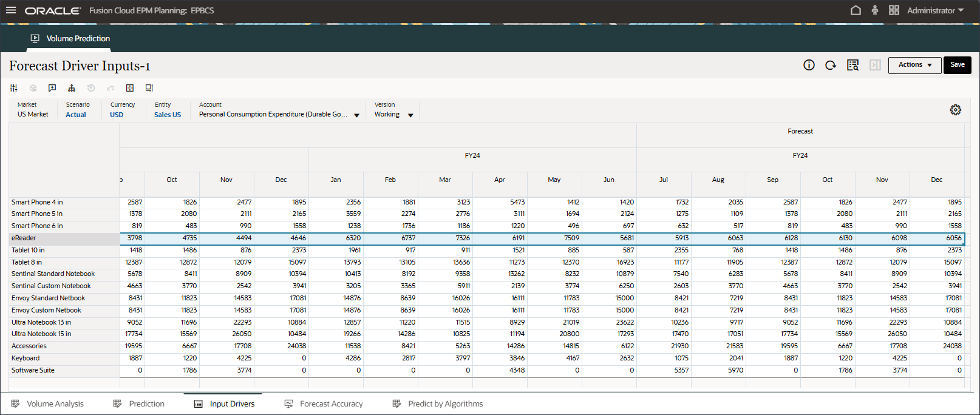The width and height of the screenshot is (980, 415).
Task: Expand the Version Working dropdown
Action: (x=410, y=115)
